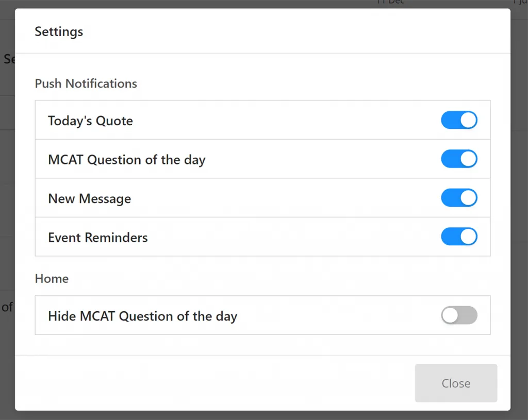The image size is (528, 420).
Task: Click the New Message row text
Action: click(x=90, y=198)
